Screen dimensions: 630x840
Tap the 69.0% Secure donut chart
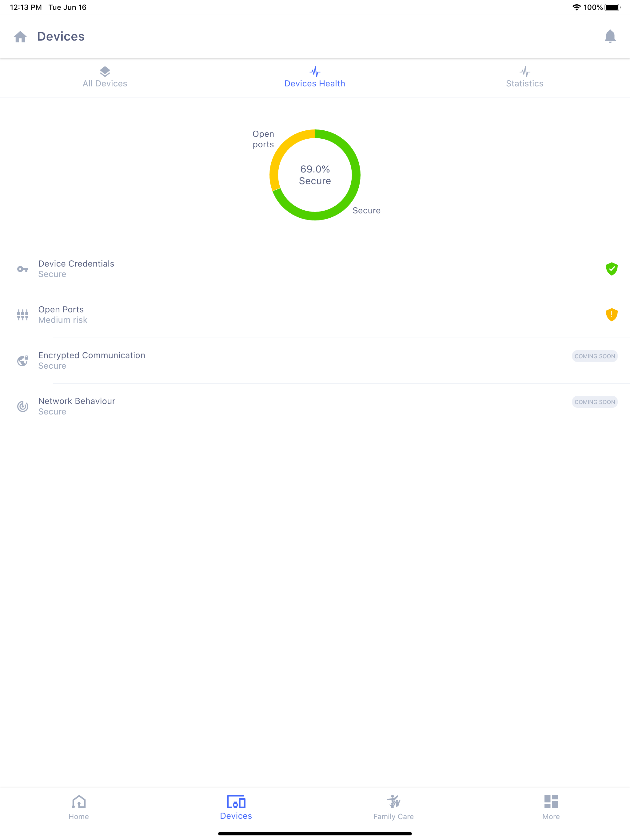pos(315,175)
